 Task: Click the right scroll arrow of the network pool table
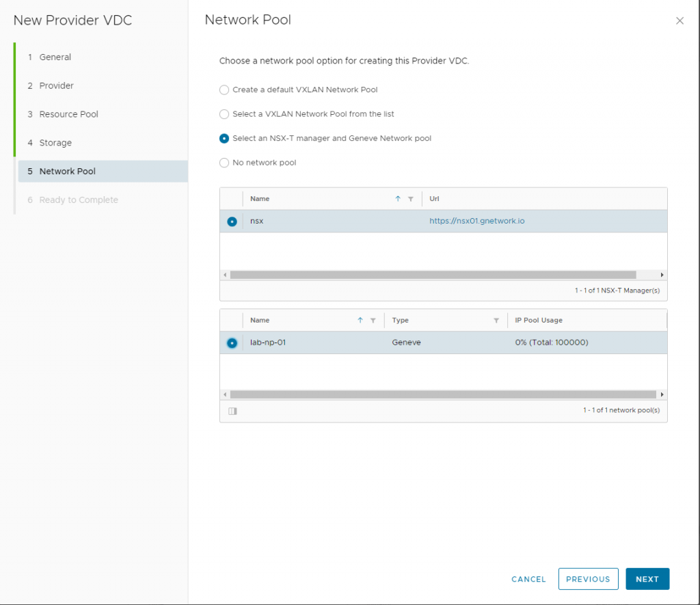click(662, 394)
